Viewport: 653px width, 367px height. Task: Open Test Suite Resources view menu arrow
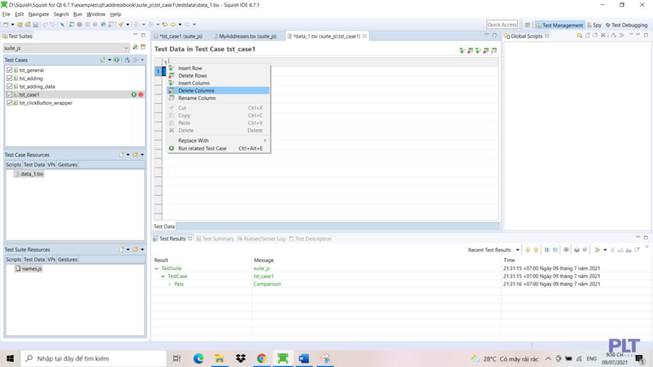[142, 250]
